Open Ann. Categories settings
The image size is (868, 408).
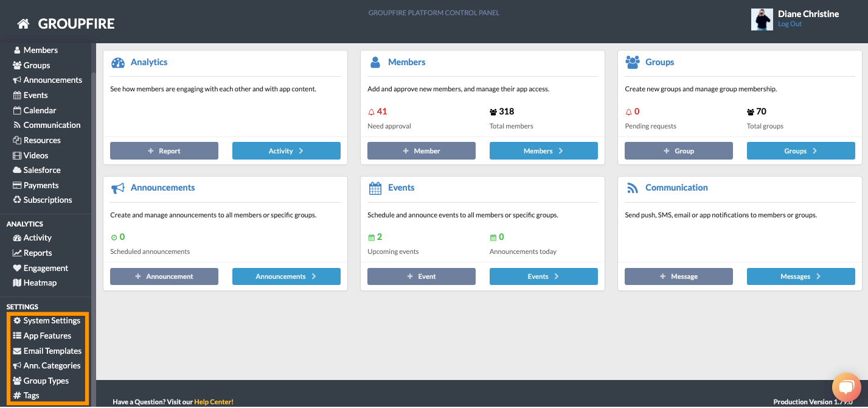[47, 365]
